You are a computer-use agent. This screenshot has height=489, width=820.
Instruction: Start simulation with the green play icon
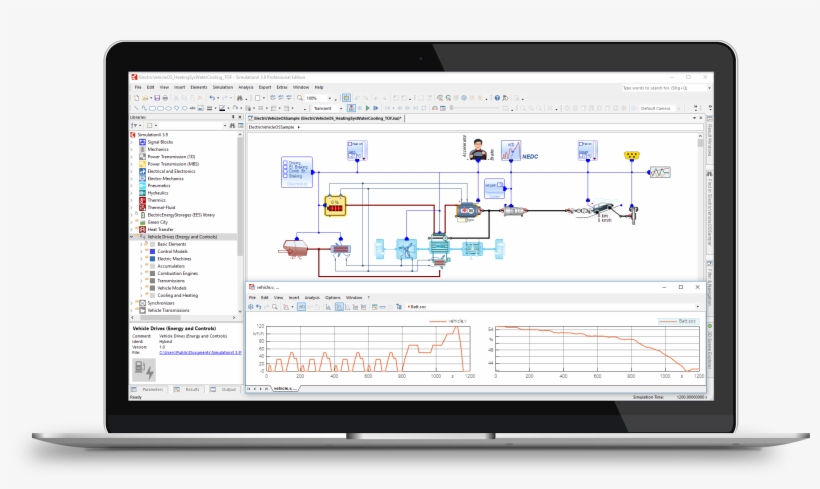pos(368,108)
